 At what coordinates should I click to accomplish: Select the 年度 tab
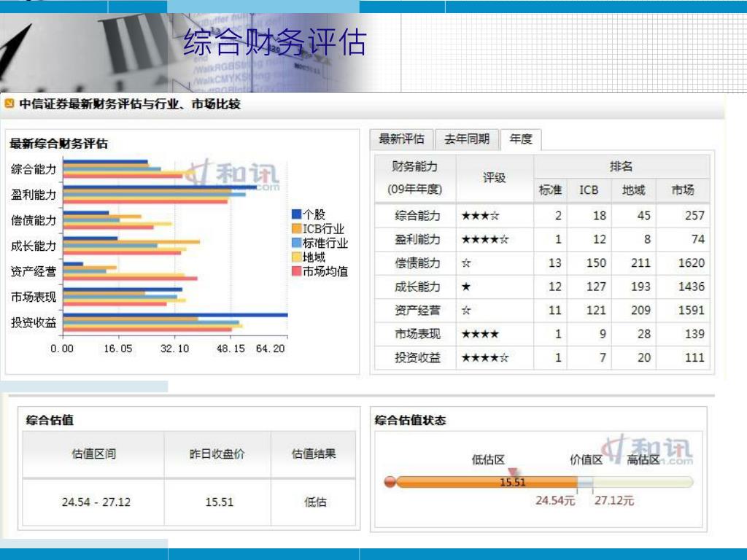tap(521, 139)
